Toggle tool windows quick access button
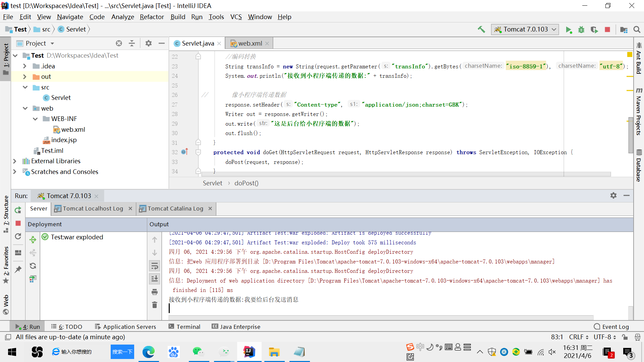The image size is (644, 362). click(8, 337)
